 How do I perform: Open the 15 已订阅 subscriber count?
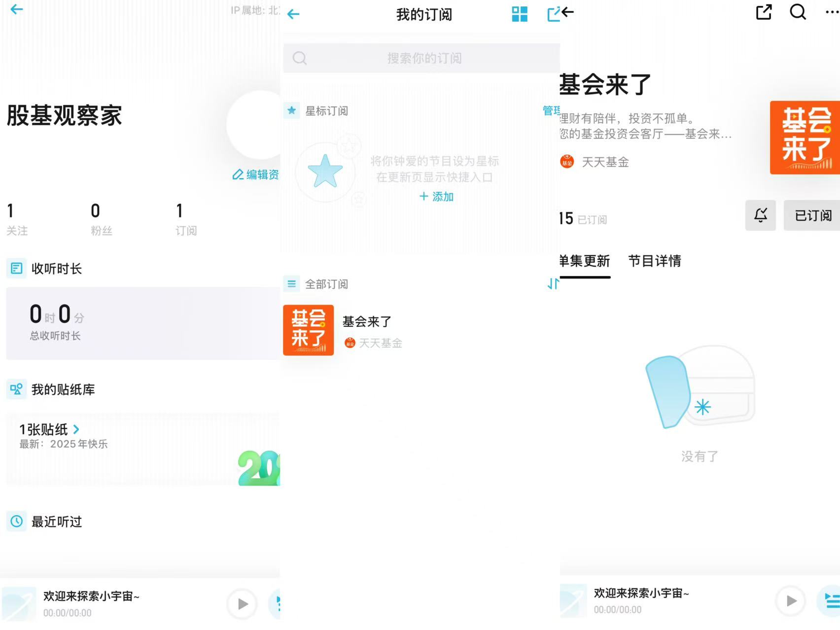click(583, 218)
